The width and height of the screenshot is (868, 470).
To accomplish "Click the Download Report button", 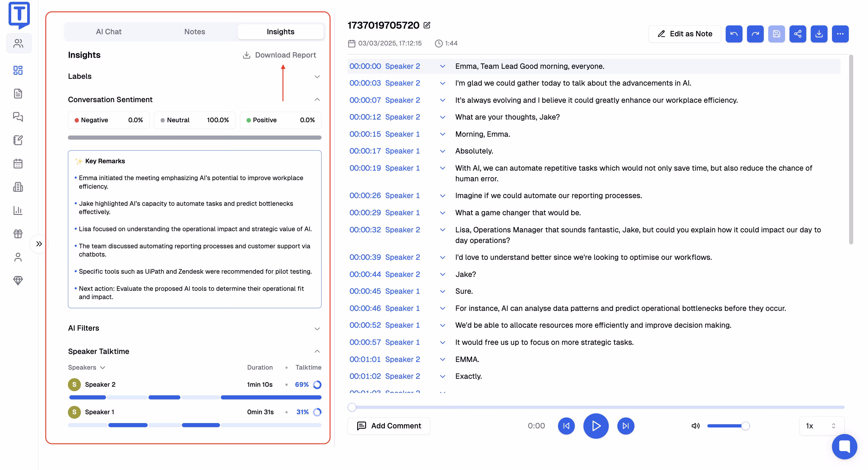I will (x=279, y=55).
